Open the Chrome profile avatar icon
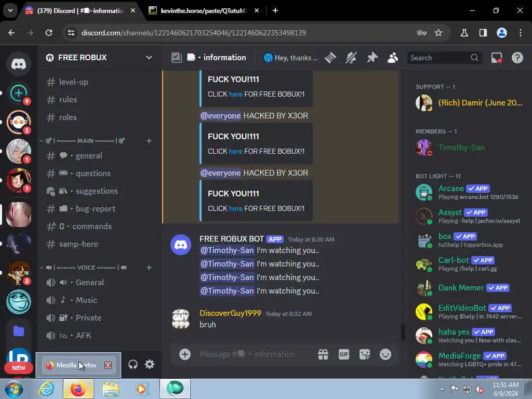The height and width of the screenshot is (399, 532). coord(502,33)
